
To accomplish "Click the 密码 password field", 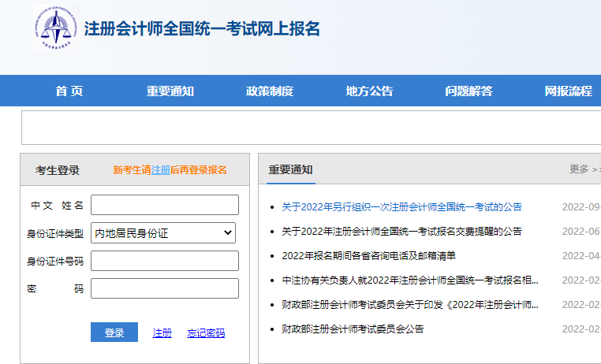I will coord(164,288).
